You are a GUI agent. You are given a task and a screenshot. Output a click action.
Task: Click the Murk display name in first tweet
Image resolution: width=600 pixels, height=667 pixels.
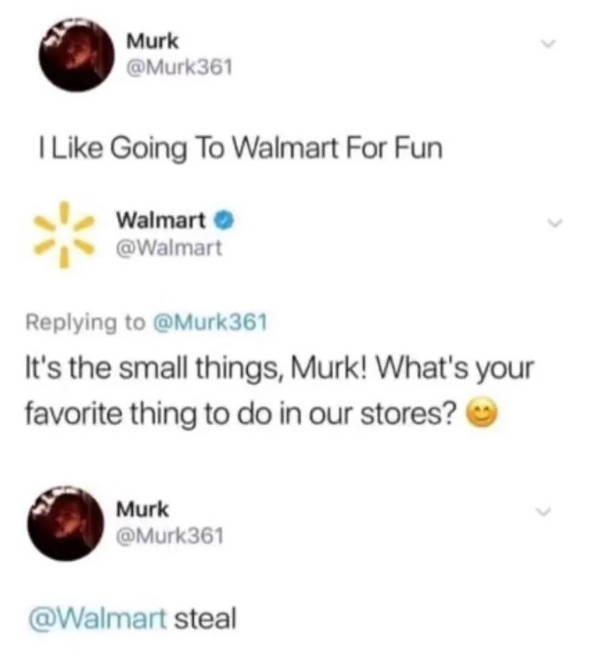tap(152, 41)
